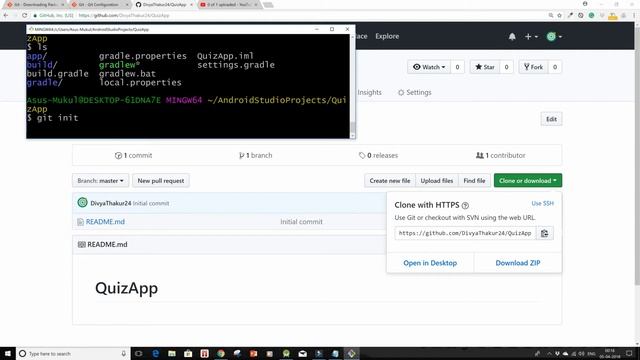Click the browser address bar URL
The image size is (640, 360).
(x=123, y=15)
